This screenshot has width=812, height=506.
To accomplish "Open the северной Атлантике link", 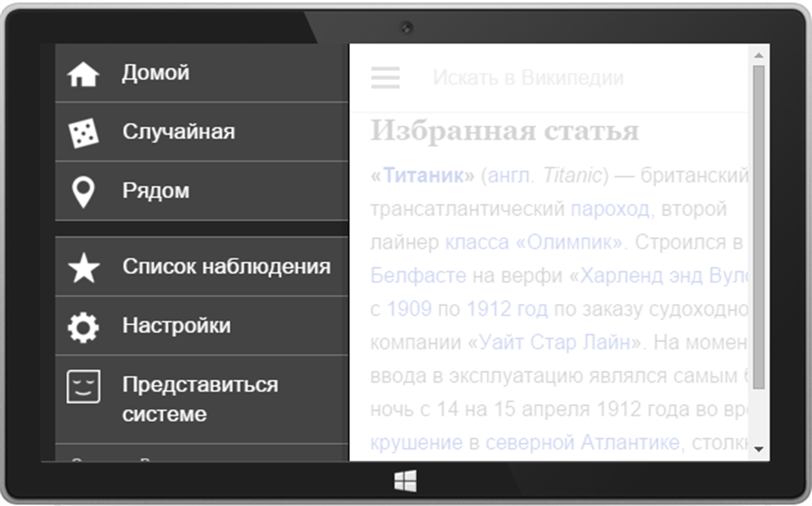I will pyautogui.click(x=582, y=442).
